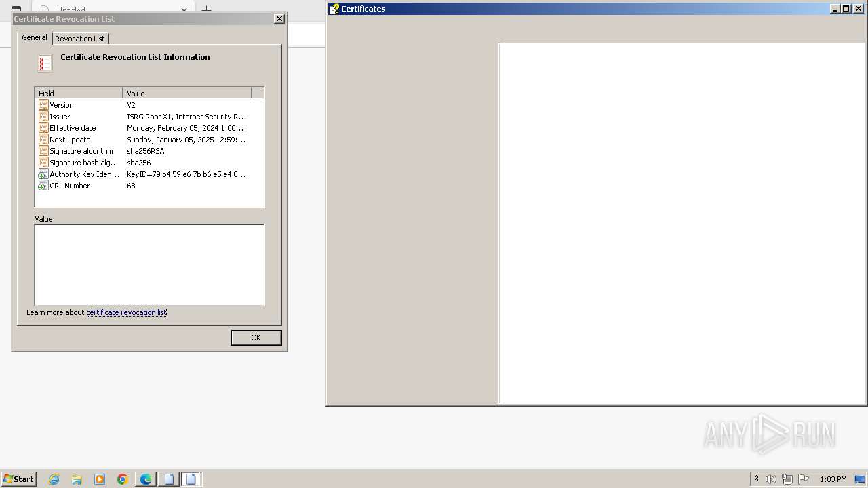Open the certificate revocation list link
The image size is (868, 488).
point(127,312)
